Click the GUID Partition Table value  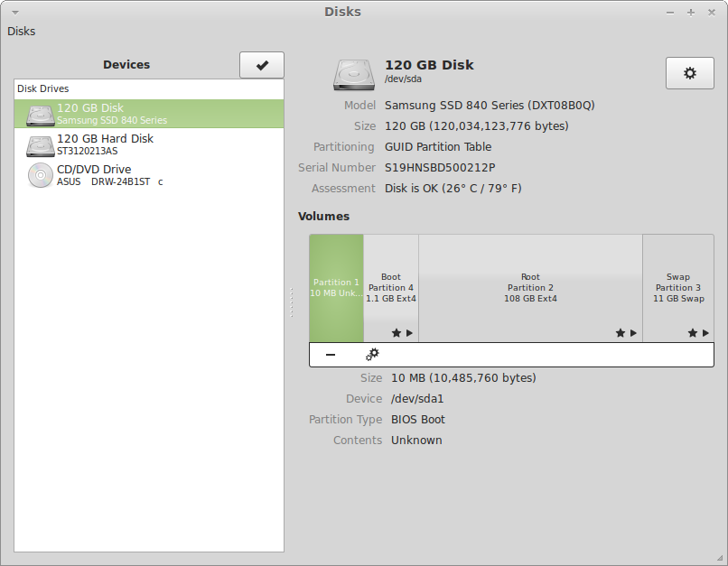click(438, 147)
